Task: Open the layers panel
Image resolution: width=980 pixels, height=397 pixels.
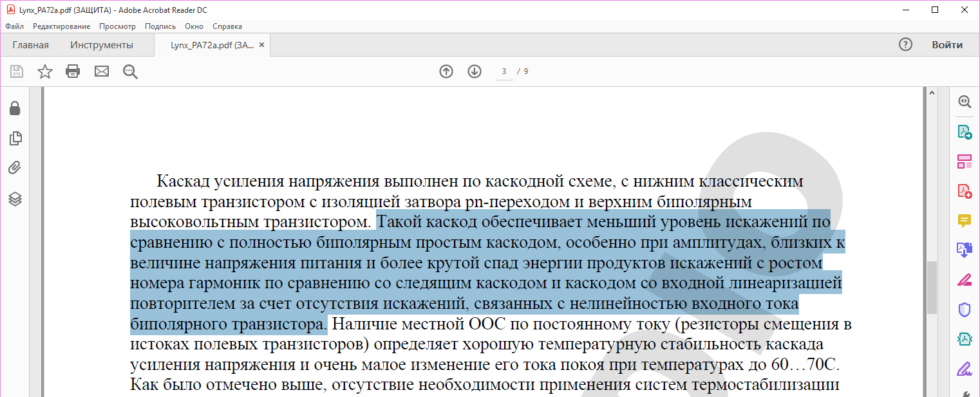Action: [x=15, y=199]
